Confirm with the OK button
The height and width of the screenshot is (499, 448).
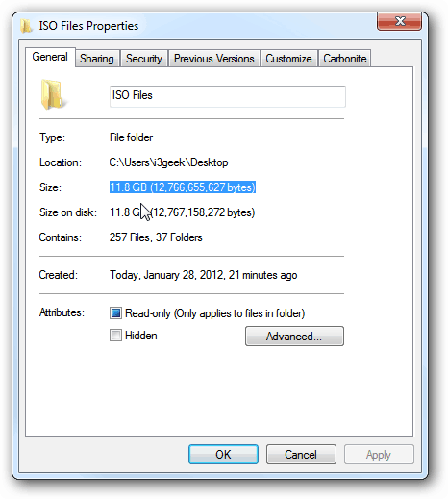223,455
